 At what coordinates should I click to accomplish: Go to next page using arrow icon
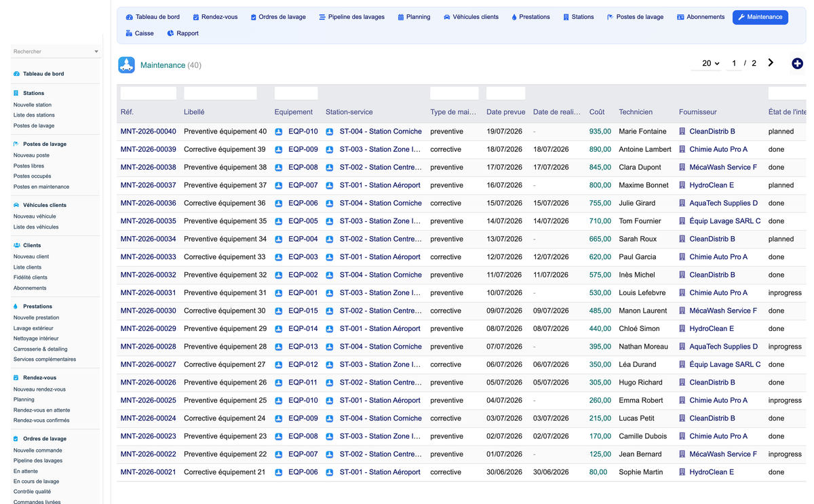point(771,62)
